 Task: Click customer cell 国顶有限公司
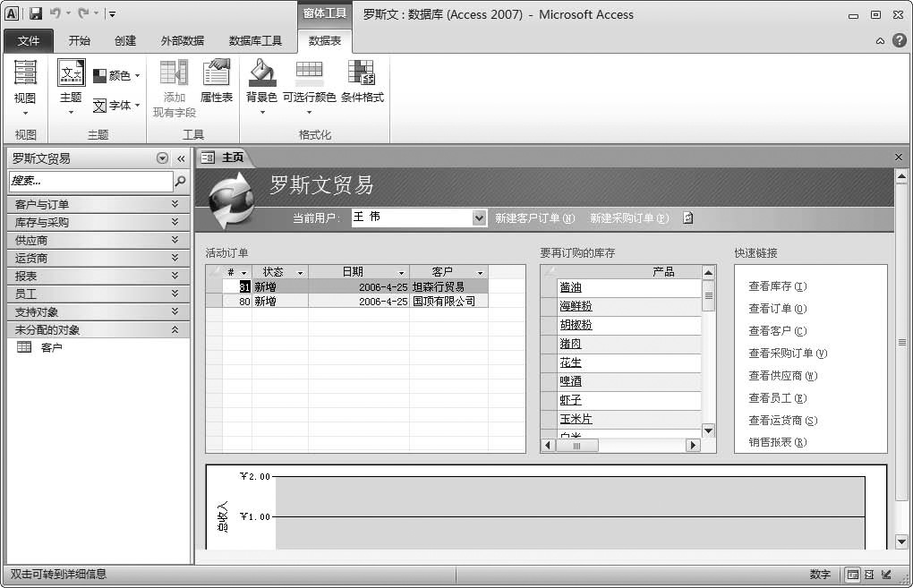coord(448,302)
